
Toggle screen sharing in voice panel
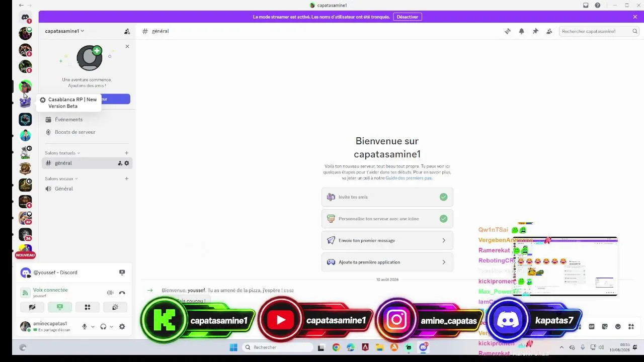coord(60,307)
